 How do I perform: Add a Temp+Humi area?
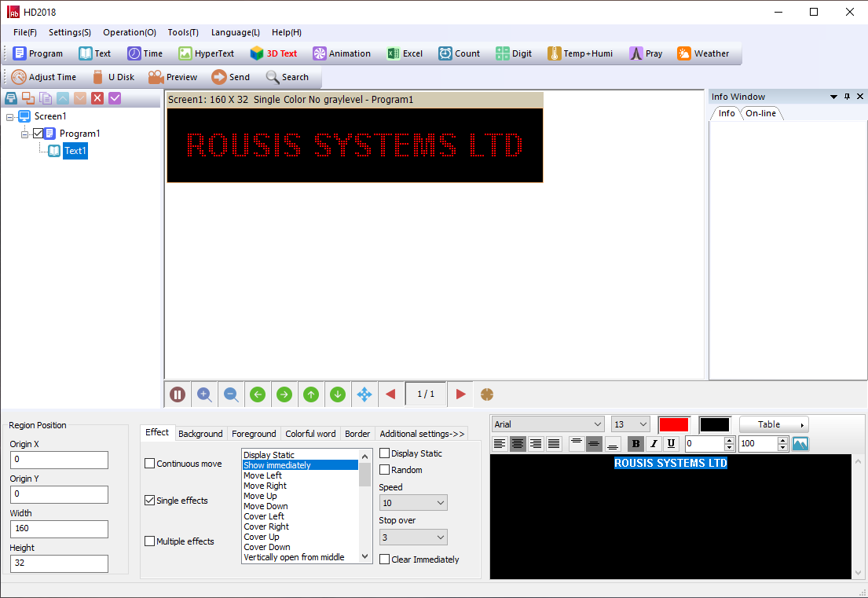(580, 53)
